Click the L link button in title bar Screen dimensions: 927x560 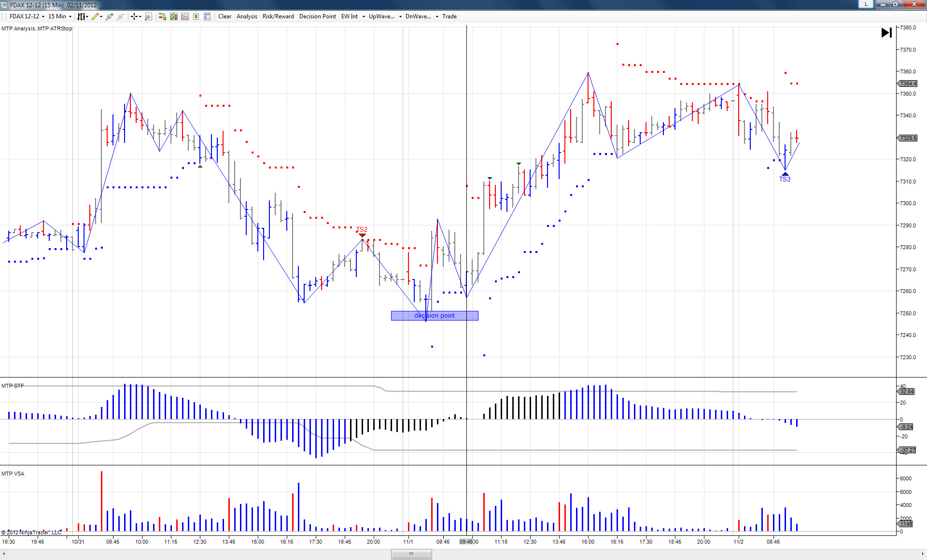point(866,4)
